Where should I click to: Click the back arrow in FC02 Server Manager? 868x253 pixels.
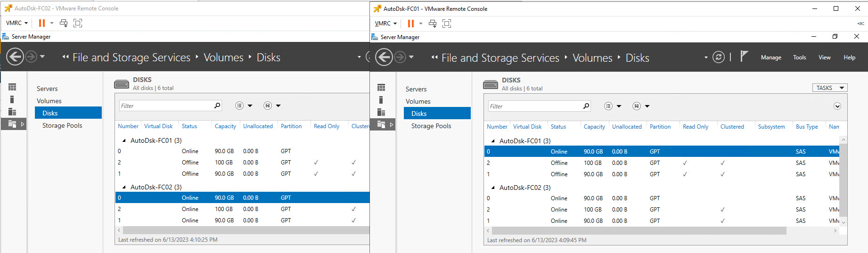(x=15, y=57)
